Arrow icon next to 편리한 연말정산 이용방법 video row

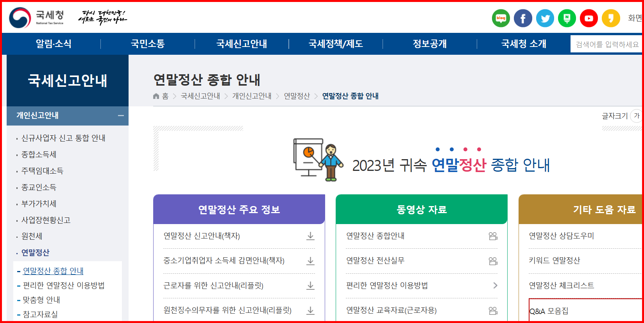click(495, 285)
